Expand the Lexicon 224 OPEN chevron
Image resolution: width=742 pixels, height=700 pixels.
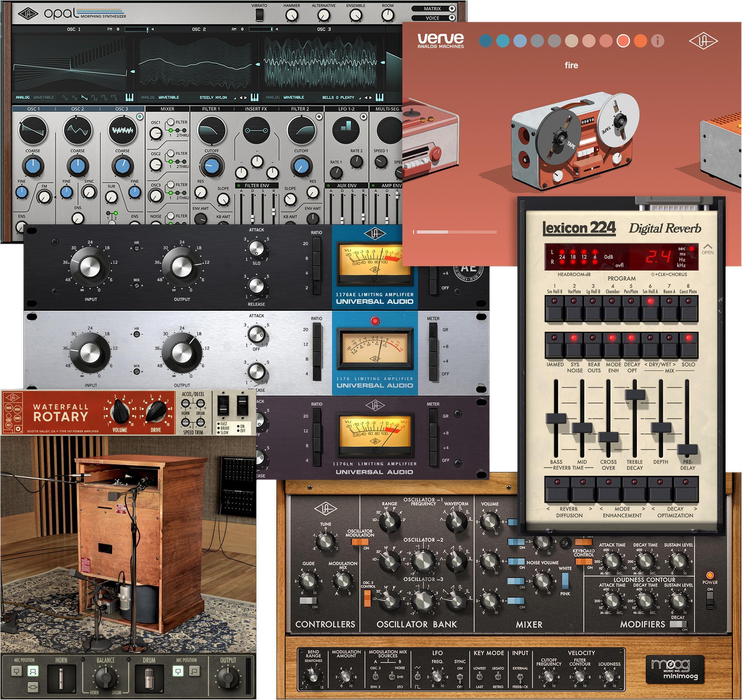click(x=707, y=246)
